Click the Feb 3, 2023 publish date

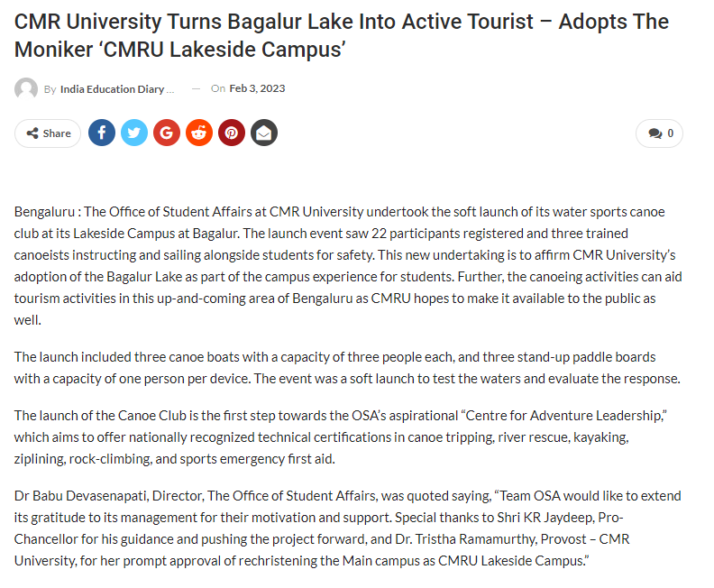click(x=257, y=88)
